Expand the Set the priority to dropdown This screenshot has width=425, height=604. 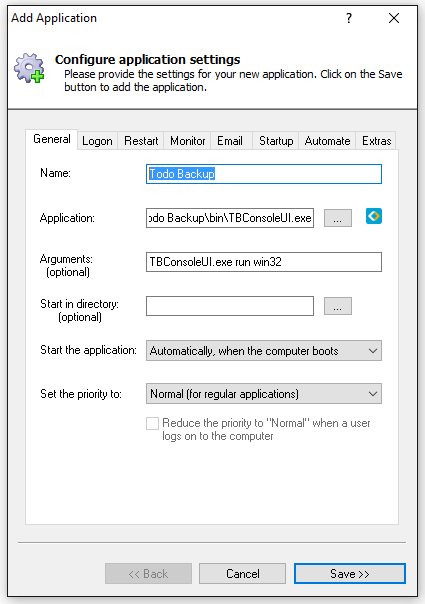coord(264,394)
